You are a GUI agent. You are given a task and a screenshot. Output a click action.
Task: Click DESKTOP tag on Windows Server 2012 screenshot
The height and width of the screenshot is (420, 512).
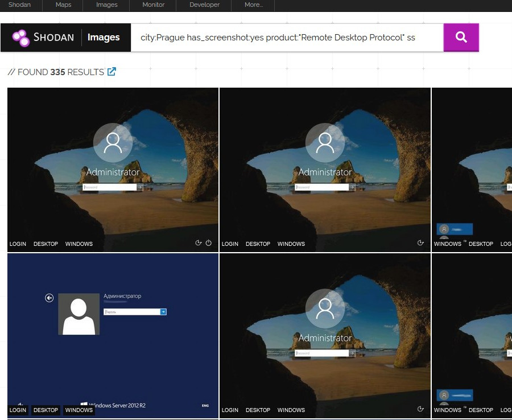[46, 410]
